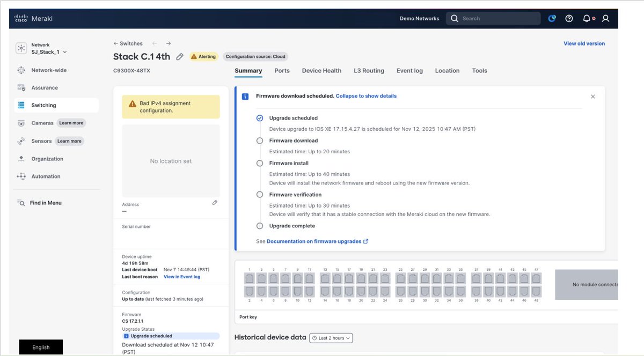Switch to the Ports tab

pos(282,70)
